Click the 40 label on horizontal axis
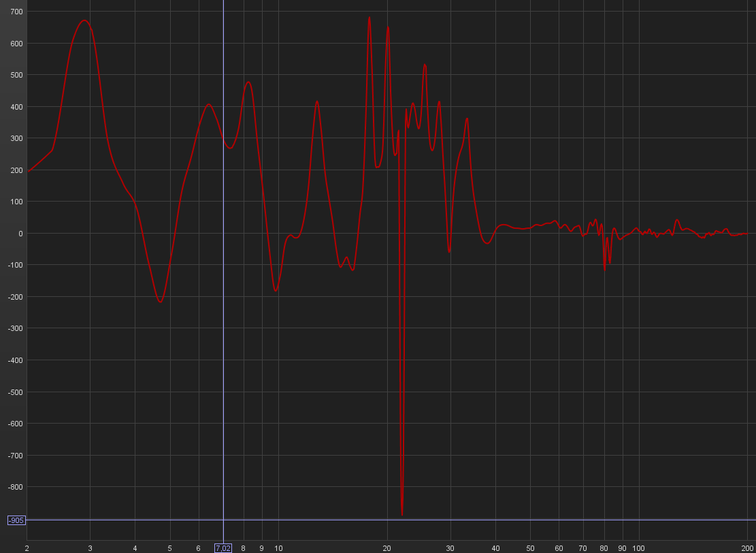 495,548
